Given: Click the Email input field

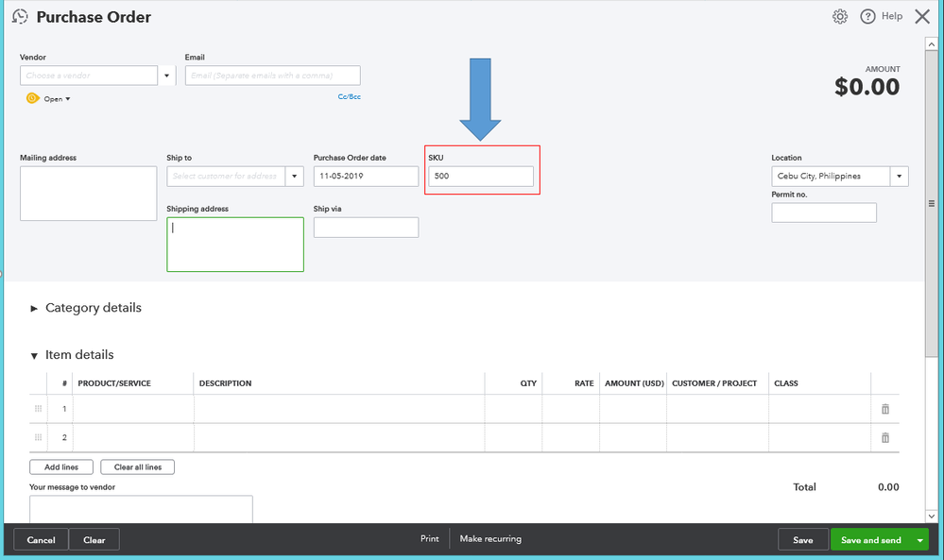Looking at the screenshot, I should [x=273, y=76].
